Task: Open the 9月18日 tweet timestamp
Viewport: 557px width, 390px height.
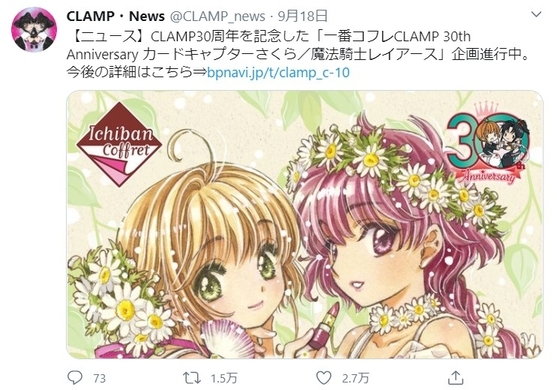Action: pyautogui.click(x=302, y=16)
